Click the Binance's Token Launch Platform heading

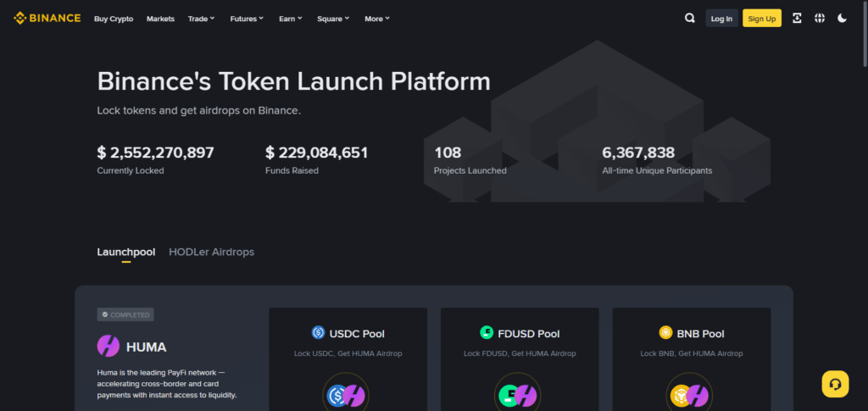[294, 81]
